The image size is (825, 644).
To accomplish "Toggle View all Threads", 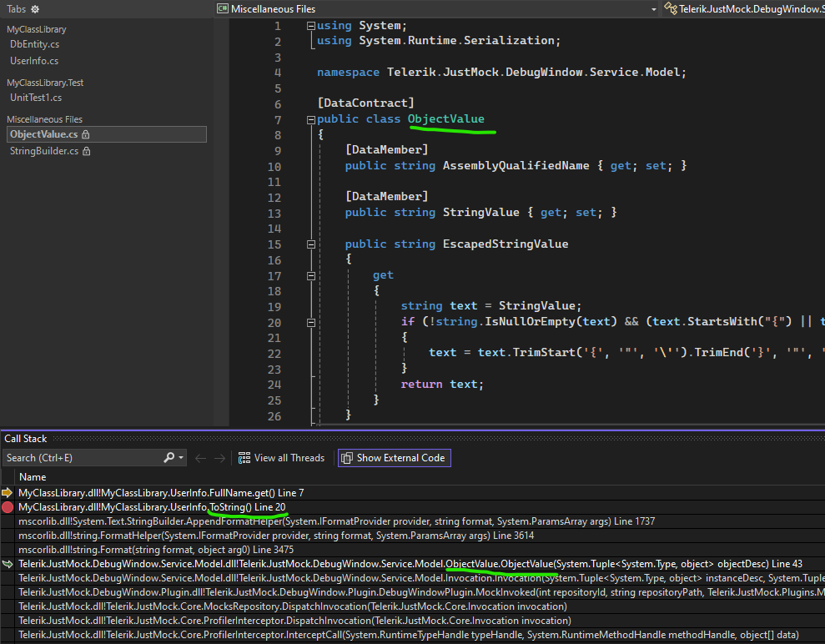I will pos(281,458).
